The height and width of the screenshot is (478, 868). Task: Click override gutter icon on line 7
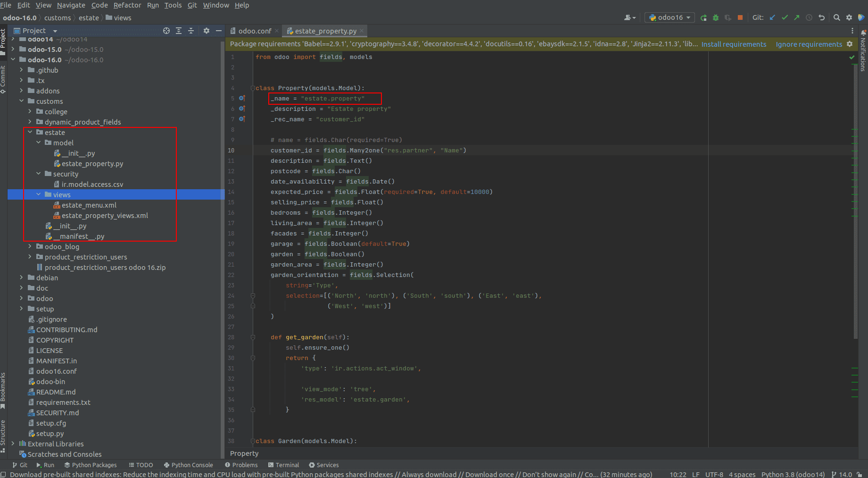click(242, 119)
